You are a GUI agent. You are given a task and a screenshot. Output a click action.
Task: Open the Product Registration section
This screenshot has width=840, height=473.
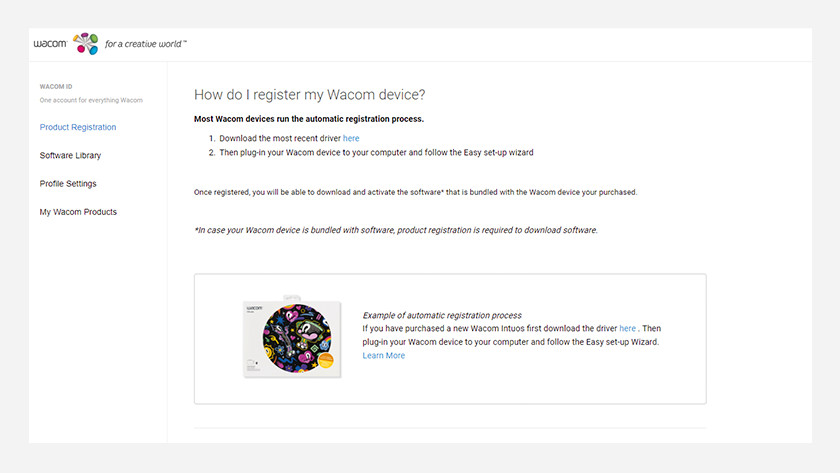78,127
